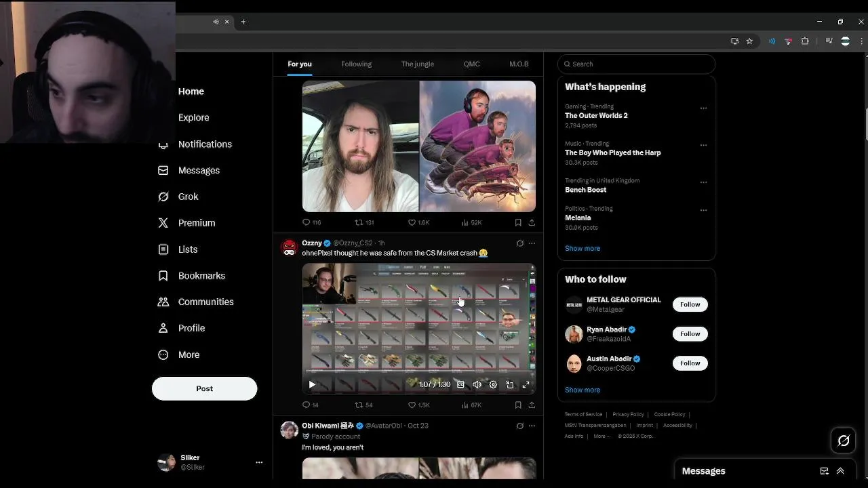Like Ozzny post with 1.5K likes
Viewport: 868px width, 488px height.
point(418,405)
